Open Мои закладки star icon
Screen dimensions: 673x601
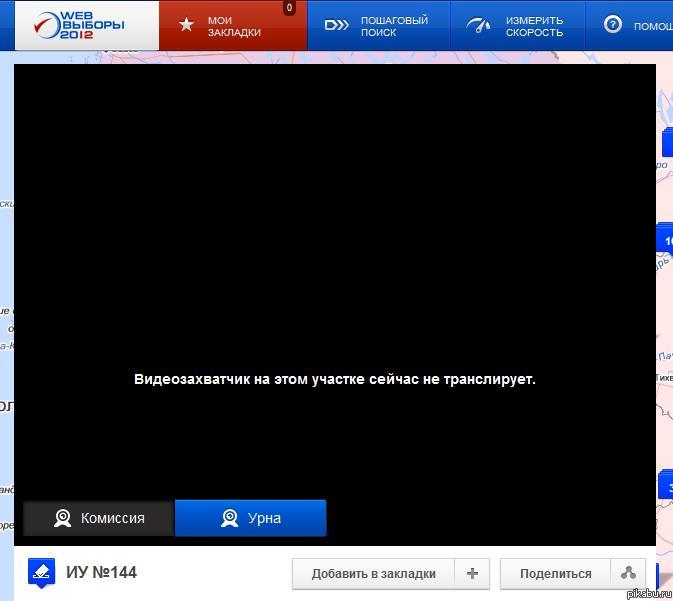pos(186,24)
